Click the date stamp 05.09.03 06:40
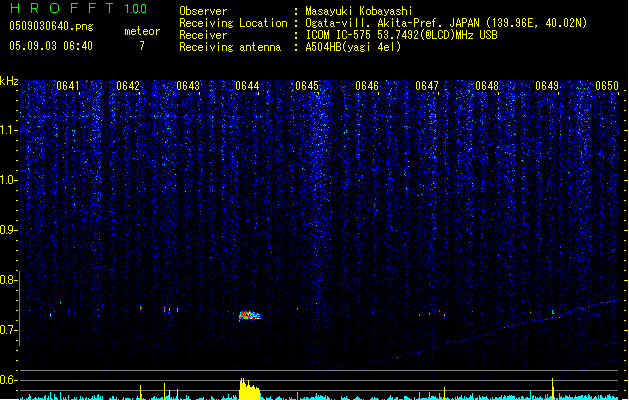This screenshot has height=400, width=629. coord(51,46)
